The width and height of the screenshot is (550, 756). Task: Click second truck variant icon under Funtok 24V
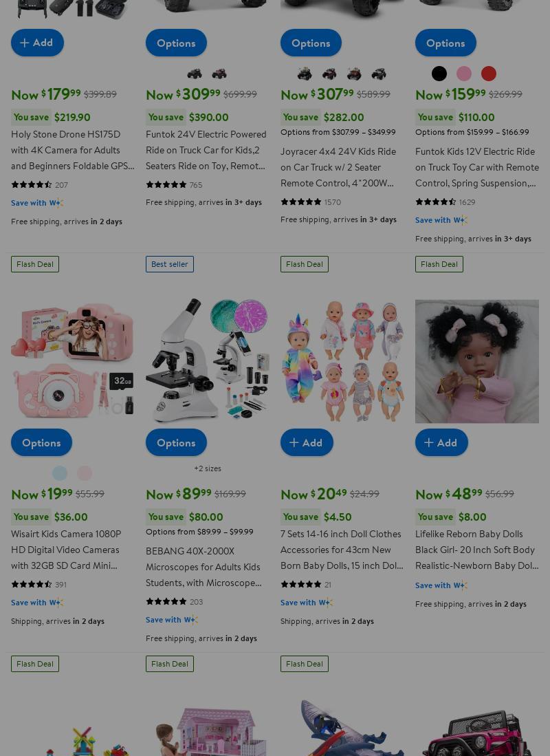point(219,74)
